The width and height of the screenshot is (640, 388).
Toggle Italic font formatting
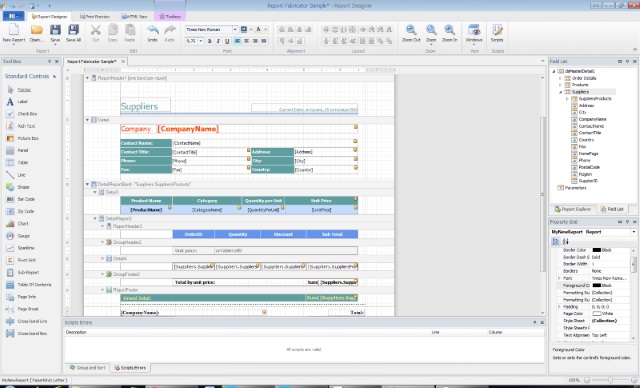pyautogui.click(x=218, y=41)
